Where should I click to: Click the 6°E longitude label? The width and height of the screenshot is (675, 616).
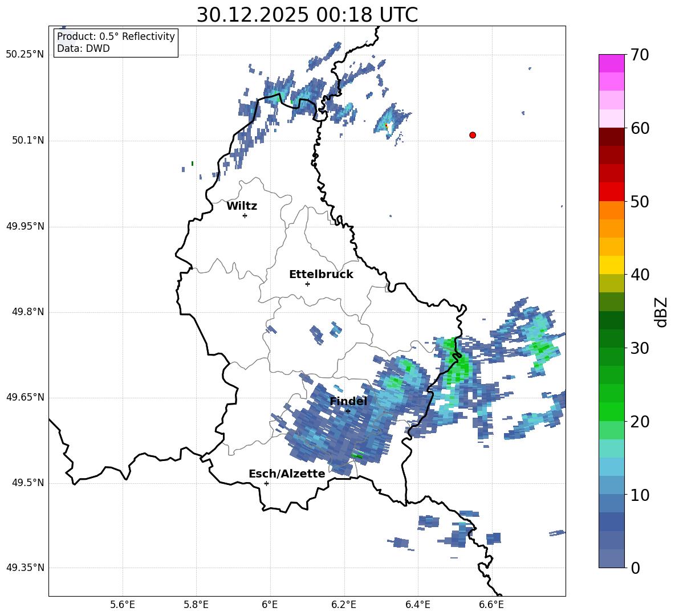pyautogui.click(x=270, y=605)
